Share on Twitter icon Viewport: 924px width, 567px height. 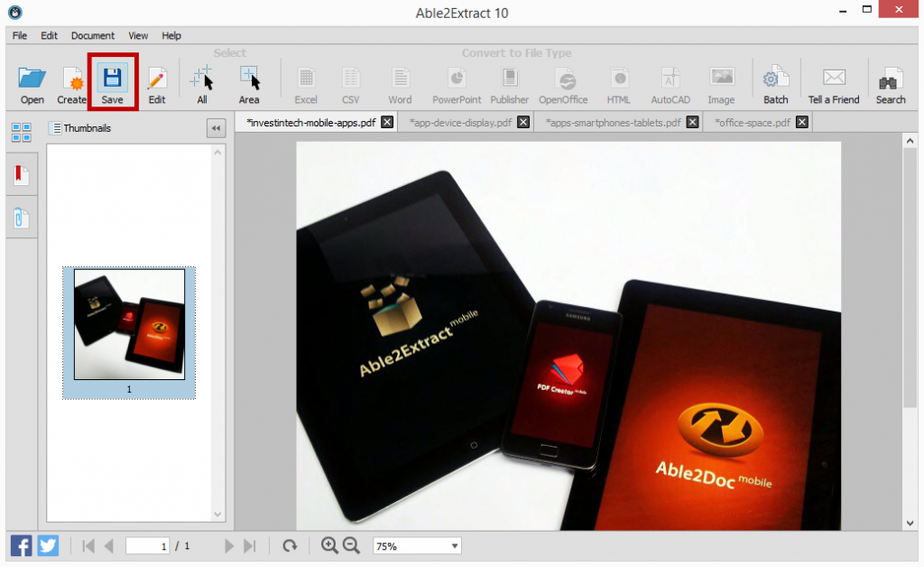coord(49,545)
